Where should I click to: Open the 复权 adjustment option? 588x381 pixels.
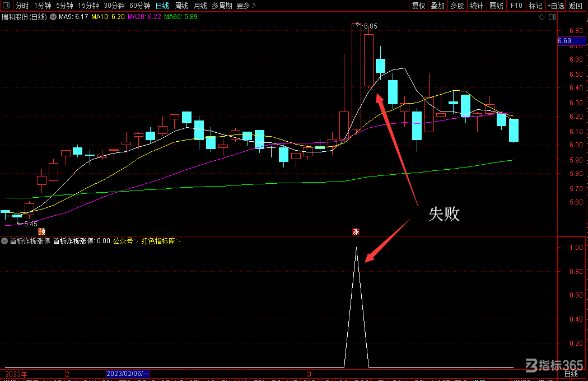418,6
